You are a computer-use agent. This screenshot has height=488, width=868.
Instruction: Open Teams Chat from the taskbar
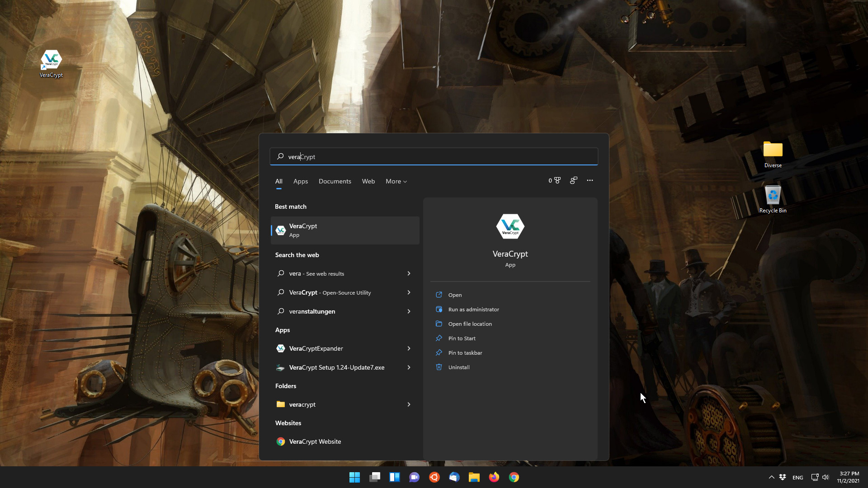tap(414, 477)
